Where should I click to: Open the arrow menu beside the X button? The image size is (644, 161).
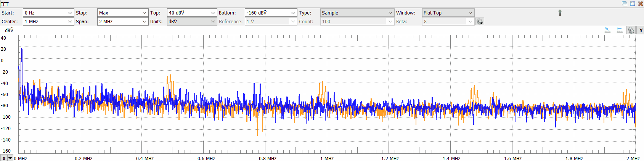(x=10, y=158)
